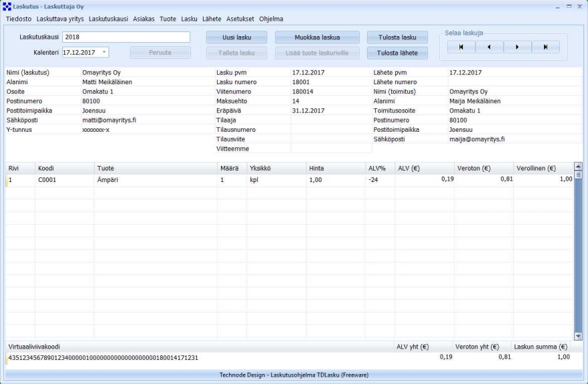Image resolution: width=588 pixels, height=384 pixels.
Task: Click the name Matti Meikäläinen
Action: click(107, 82)
